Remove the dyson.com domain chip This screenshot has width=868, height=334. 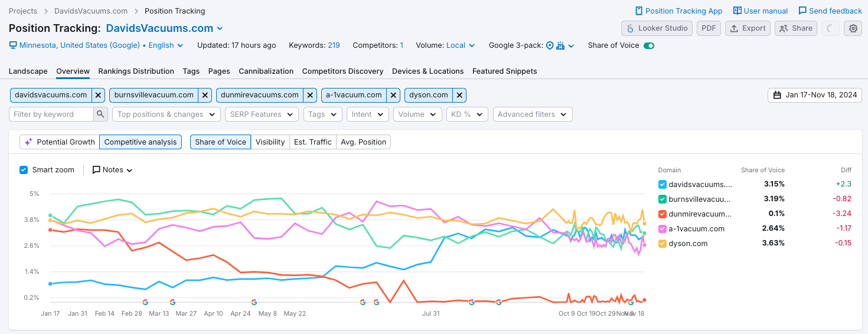[460, 95]
